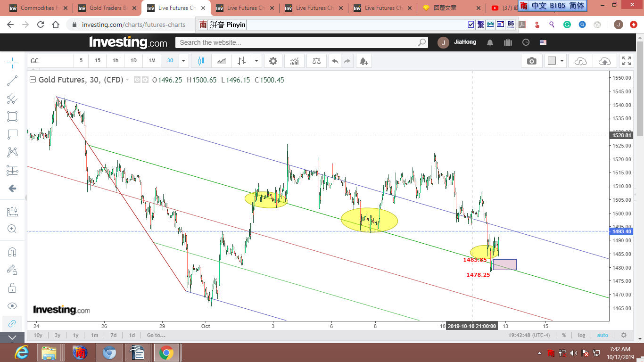Viewport: 644px width, 362px height.
Task: Select the 1D timeframe button
Action: [x=133, y=61]
